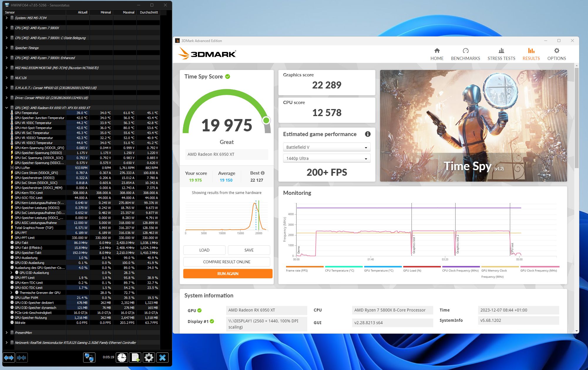Open the HWiNFO network remote monitoring icon
Screen dimensions: 588x370
(x=89, y=358)
